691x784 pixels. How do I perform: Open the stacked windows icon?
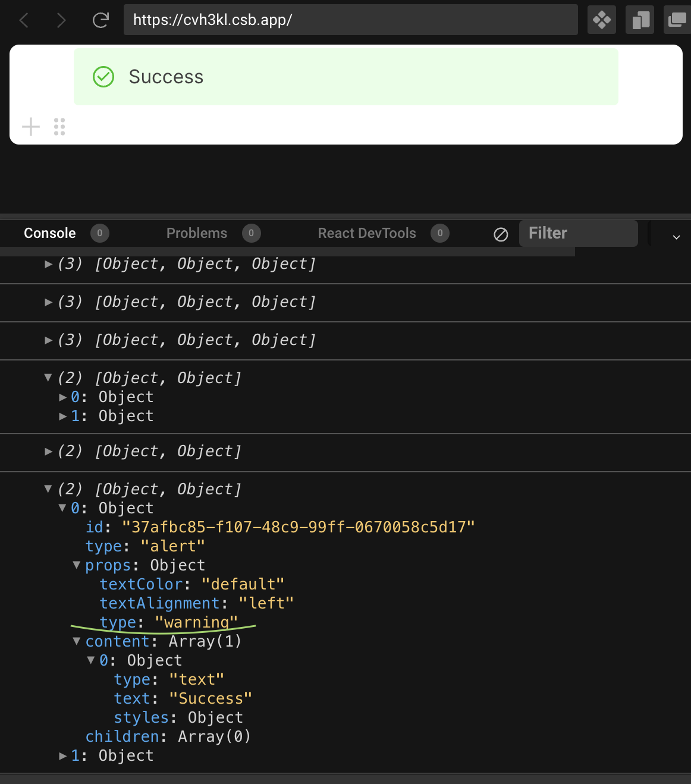pos(678,20)
